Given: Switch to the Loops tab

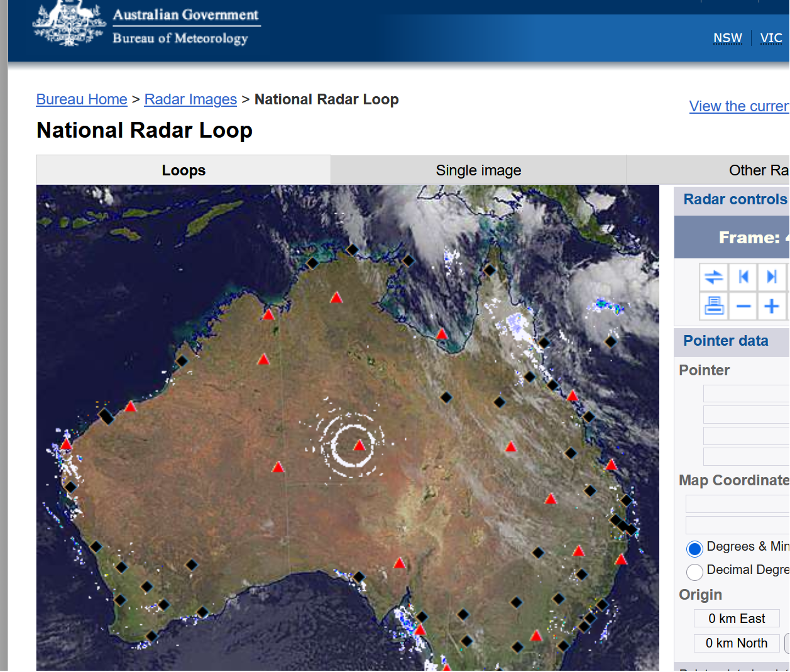Looking at the screenshot, I should pos(184,170).
